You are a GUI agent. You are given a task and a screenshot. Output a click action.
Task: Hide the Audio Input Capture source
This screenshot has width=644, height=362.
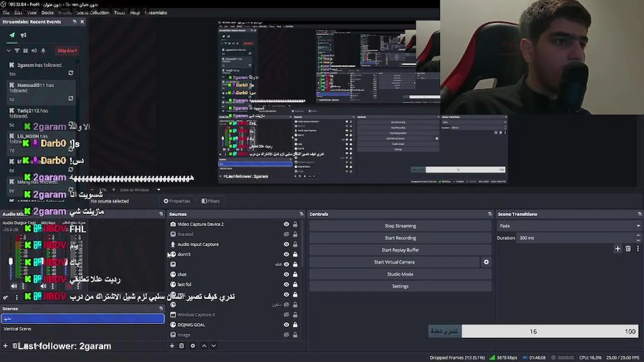tap(286, 244)
